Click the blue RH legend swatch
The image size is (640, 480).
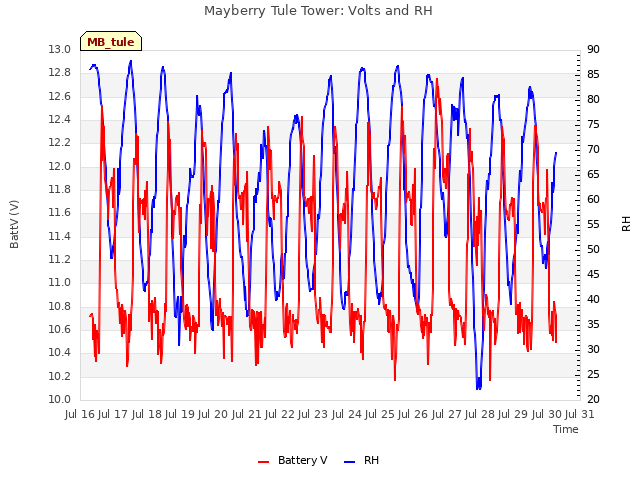tap(350, 461)
